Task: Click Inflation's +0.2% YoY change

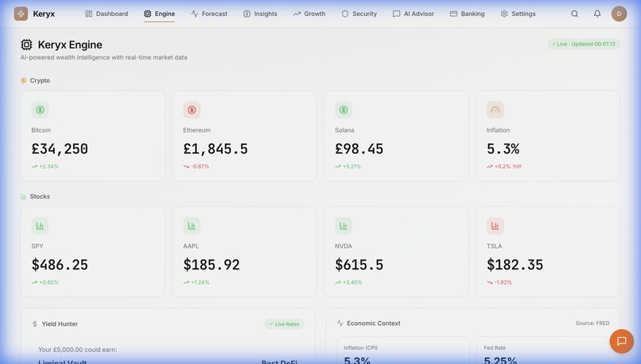Action: (504, 167)
